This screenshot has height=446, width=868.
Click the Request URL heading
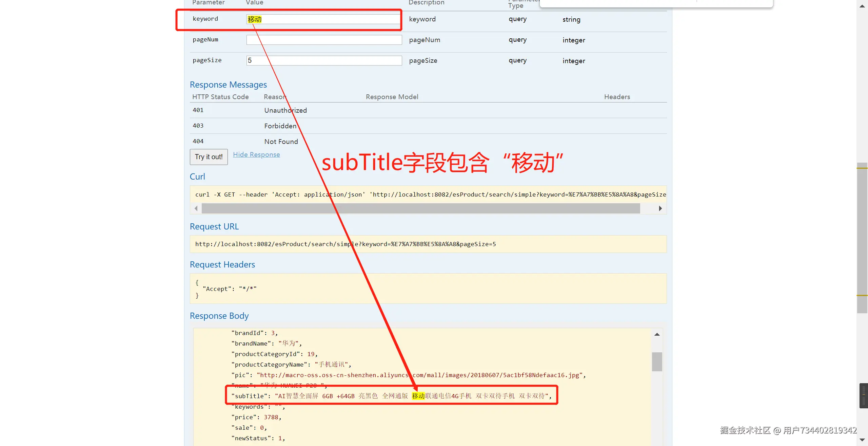pos(214,226)
